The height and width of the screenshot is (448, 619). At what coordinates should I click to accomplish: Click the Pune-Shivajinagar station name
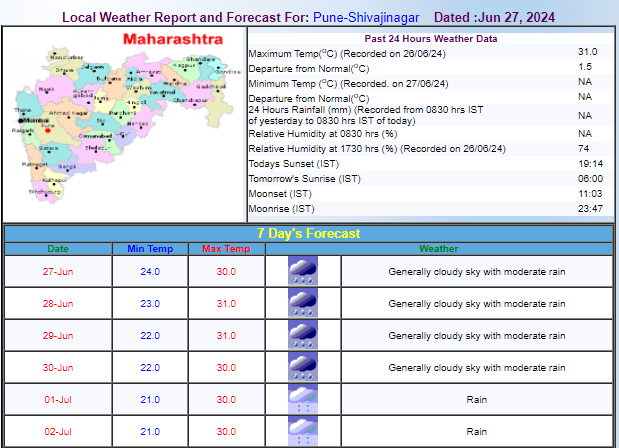(x=366, y=17)
